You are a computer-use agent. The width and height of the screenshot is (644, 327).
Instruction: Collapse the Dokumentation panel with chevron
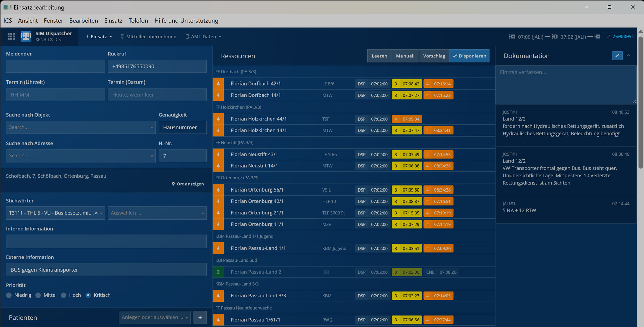point(628,56)
